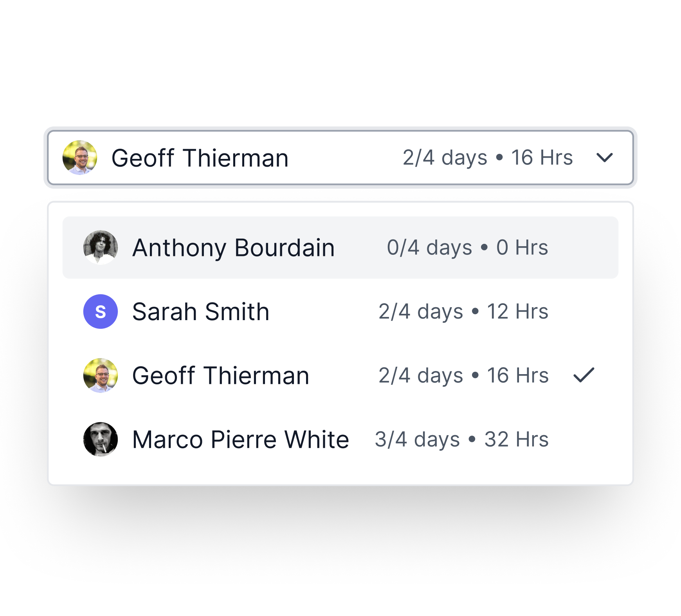This screenshot has height=616, width=681.
Task: Click the 0/4 days • 0 Hrs label
Action: pyautogui.click(x=467, y=248)
